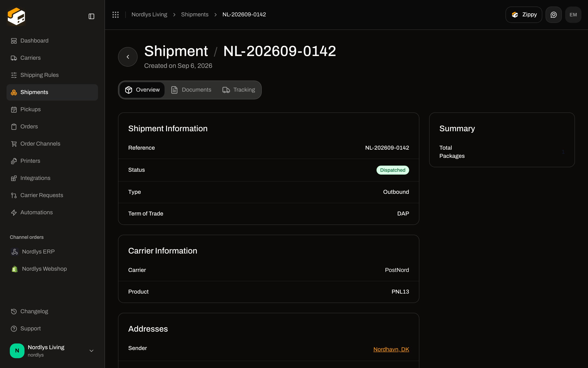Image resolution: width=588 pixels, height=368 pixels.
Task: Select Shipments in the sidebar
Action: [52, 92]
